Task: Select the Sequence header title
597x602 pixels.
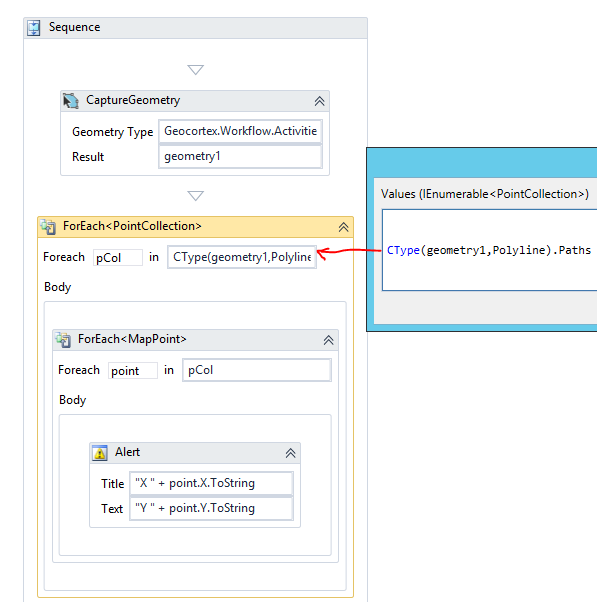Action: point(74,27)
